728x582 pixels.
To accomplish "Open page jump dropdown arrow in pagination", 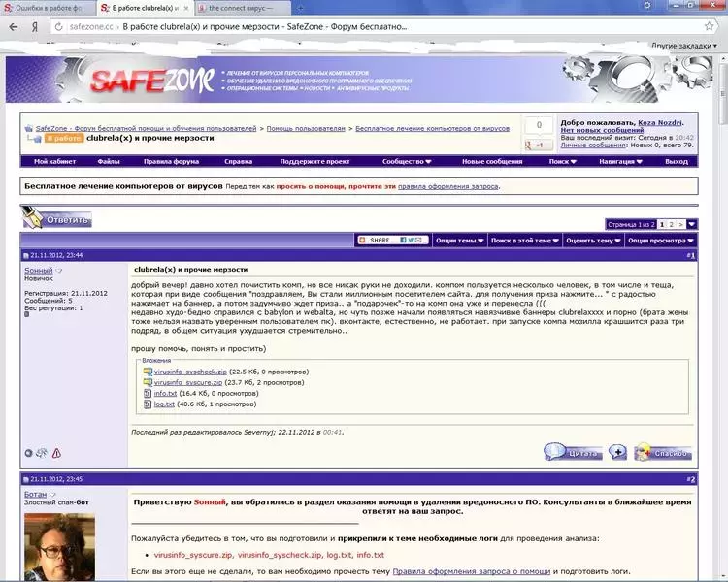I will [691, 224].
